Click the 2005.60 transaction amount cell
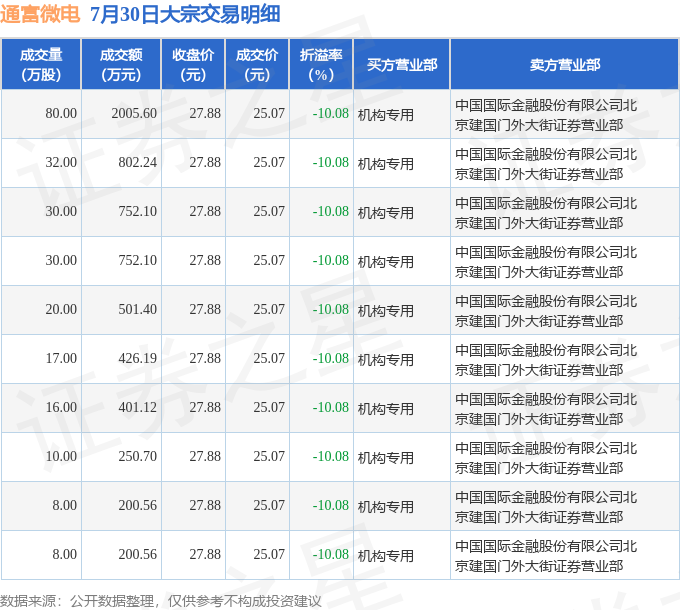Image resolution: width=680 pixels, height=610 pixels. pos(135,114)
